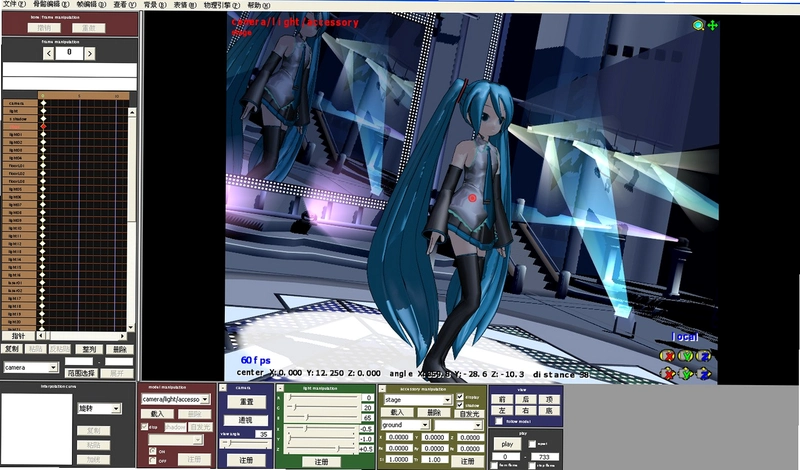Go to previous frame with left arrow
Viewport: 800px width, 470px height.
click(48, 53)
